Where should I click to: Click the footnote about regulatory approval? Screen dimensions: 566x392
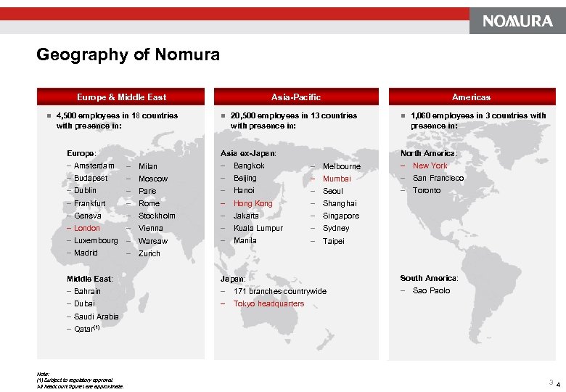click(75, 380)
